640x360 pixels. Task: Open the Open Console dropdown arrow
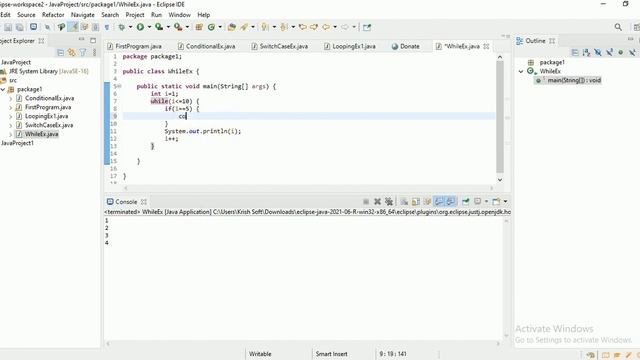(505, 202)
